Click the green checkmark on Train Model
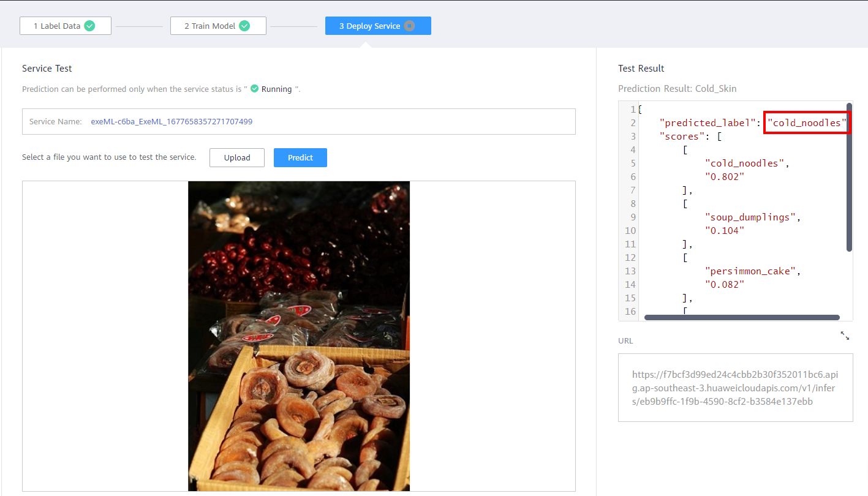The width and height of the screenshot is (868, 496). tap(244, 26)
